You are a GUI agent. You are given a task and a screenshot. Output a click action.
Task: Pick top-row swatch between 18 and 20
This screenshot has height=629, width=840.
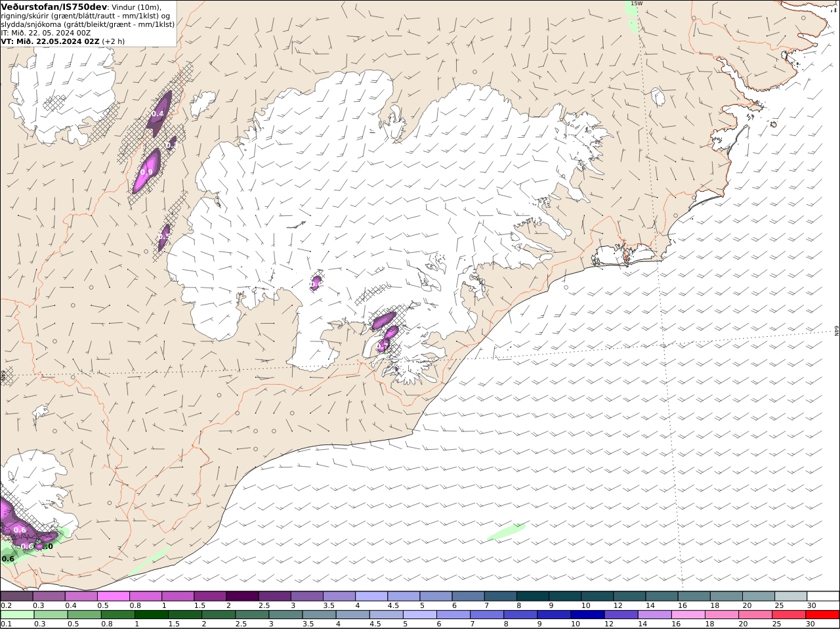[x=726, y=596]
